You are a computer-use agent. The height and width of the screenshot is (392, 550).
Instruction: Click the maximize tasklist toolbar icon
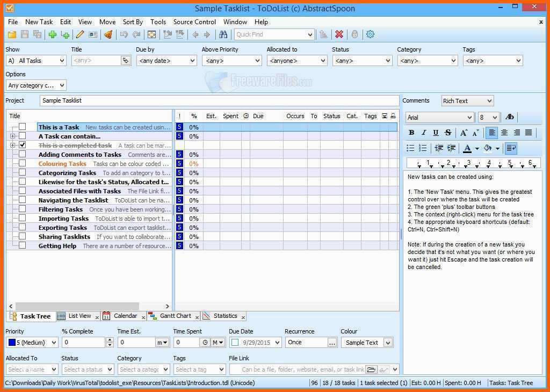click(151, 34)
